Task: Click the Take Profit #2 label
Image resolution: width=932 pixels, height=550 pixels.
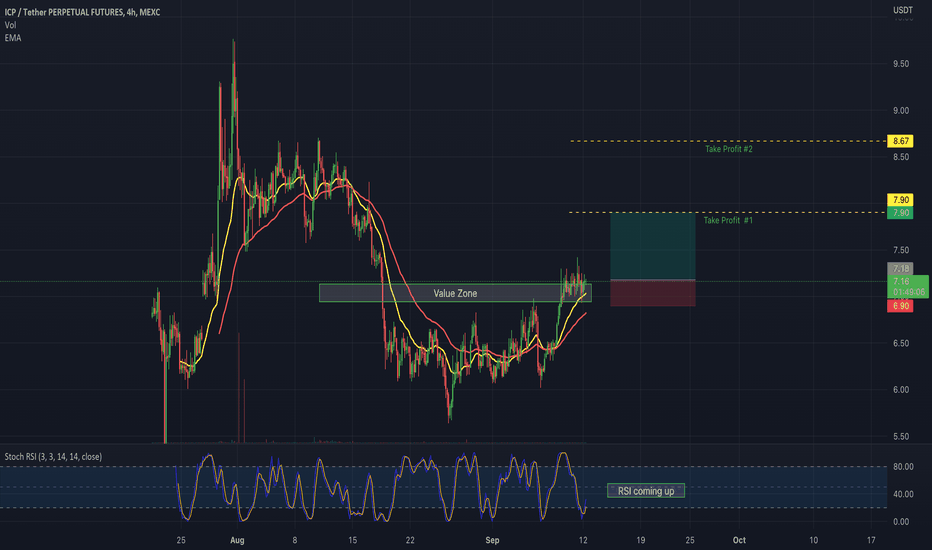Action: (729, 149)
